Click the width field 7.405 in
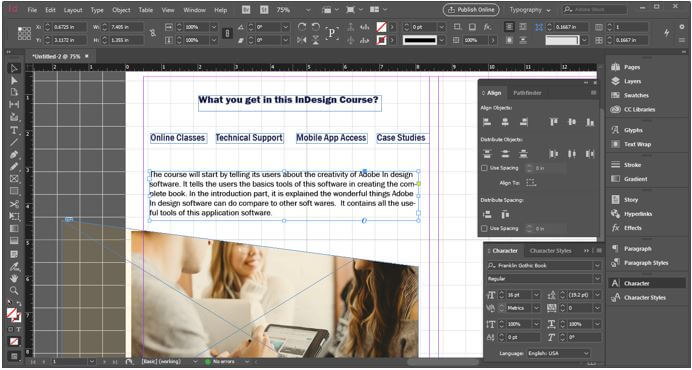692x370 pixels. point(127,27)
